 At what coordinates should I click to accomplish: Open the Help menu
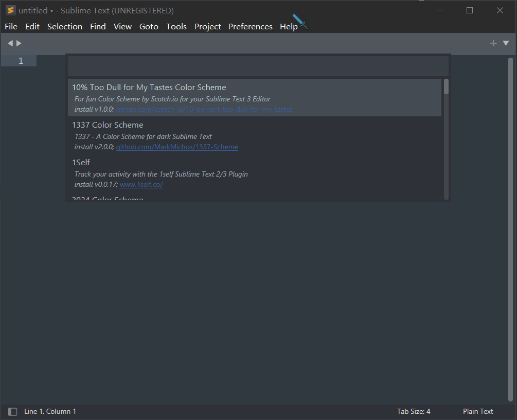(x=289, y=26)
